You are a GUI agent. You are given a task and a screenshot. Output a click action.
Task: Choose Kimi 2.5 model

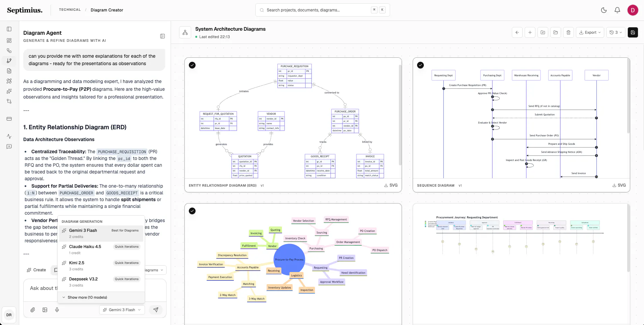click(101, 266)
